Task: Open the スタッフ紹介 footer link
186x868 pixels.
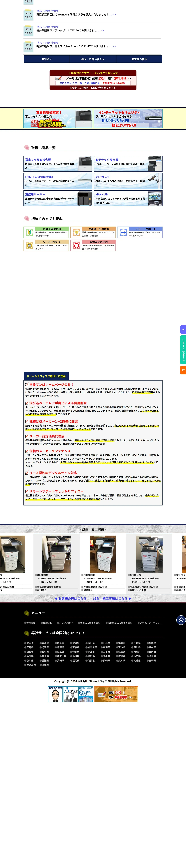Action: [x=65, y=623]
